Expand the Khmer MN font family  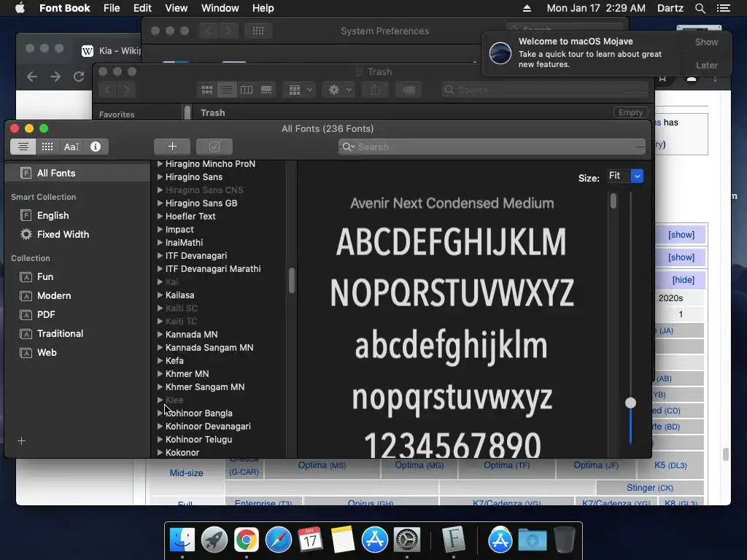[x=160, y=374]
